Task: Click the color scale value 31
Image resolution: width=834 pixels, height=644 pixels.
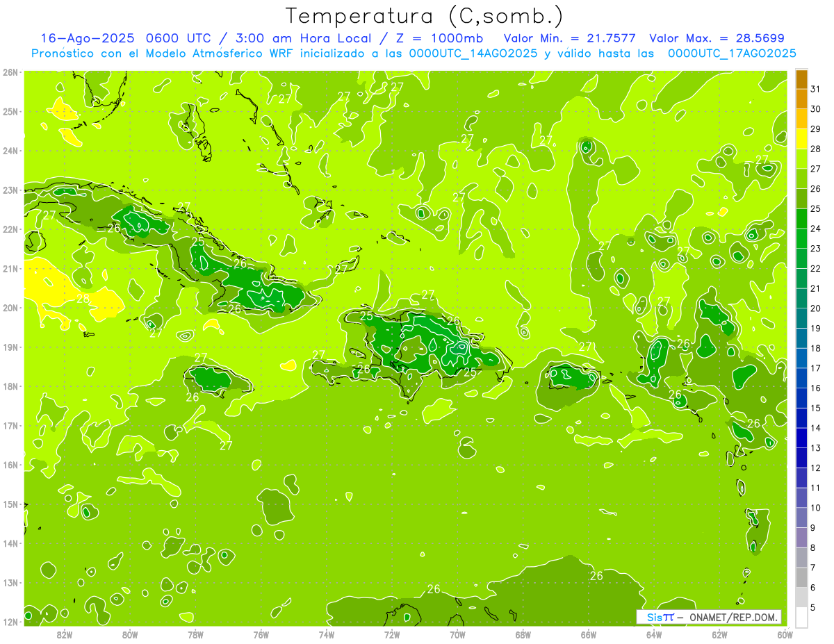Action: pos(816,89)
